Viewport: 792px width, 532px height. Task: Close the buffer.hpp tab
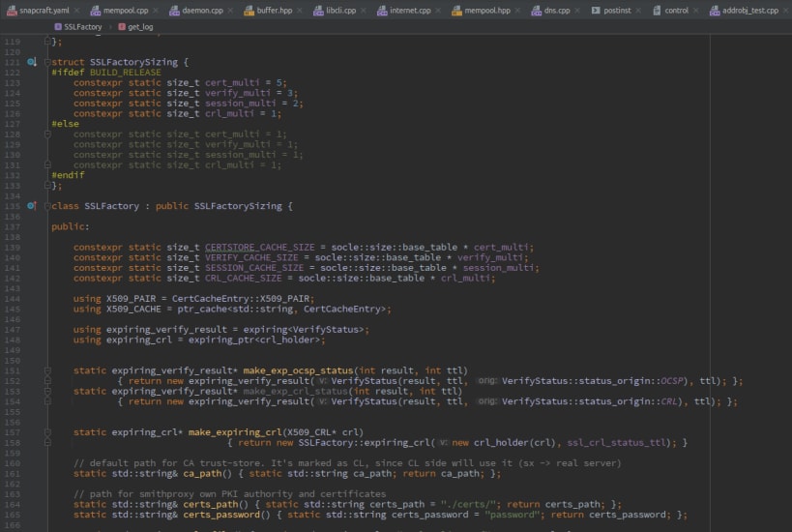300,10
